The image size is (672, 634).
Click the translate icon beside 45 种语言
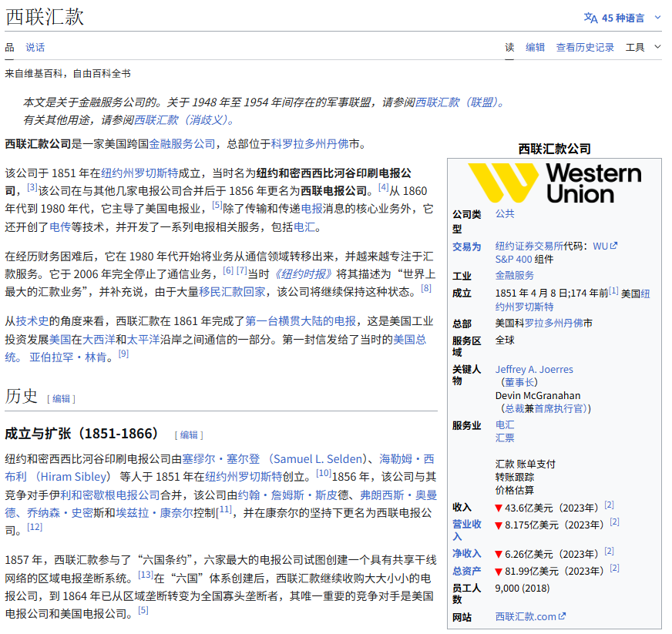click(590, 18)
